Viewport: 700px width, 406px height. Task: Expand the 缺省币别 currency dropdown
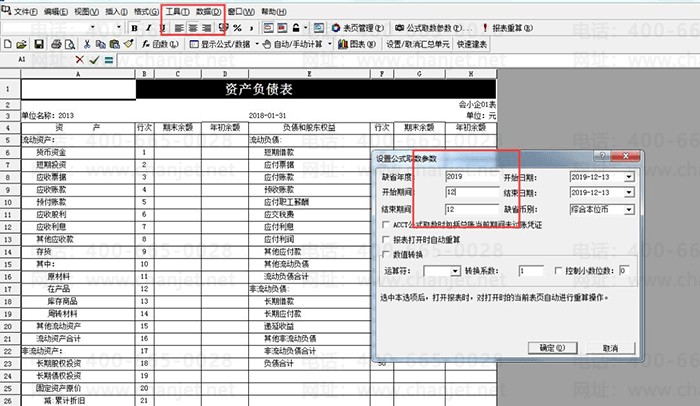627,210
